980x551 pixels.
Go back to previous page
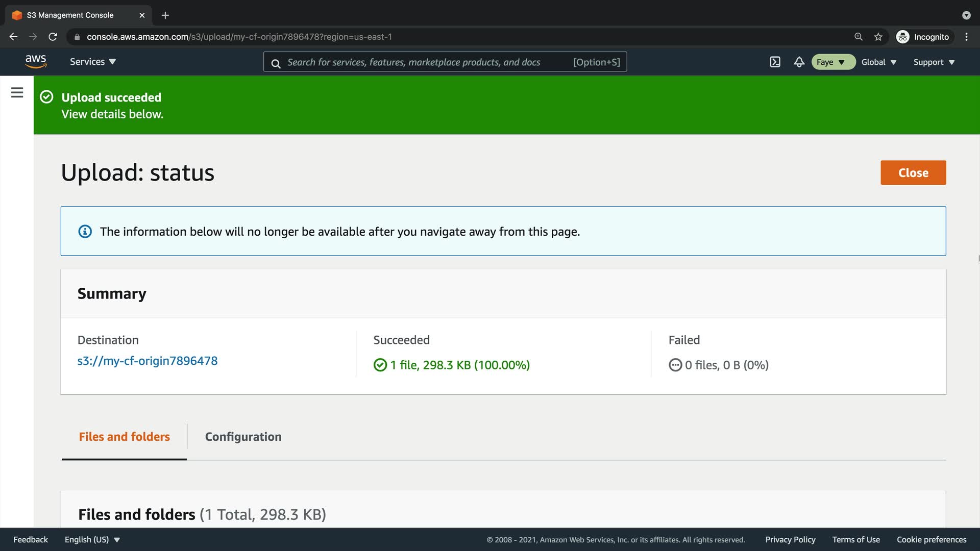[13, 37]
